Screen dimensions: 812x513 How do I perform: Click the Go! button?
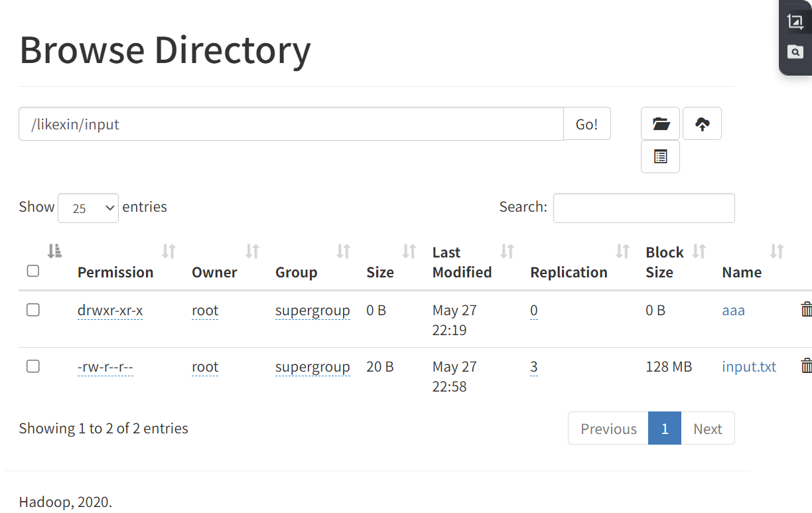[586, 124]
